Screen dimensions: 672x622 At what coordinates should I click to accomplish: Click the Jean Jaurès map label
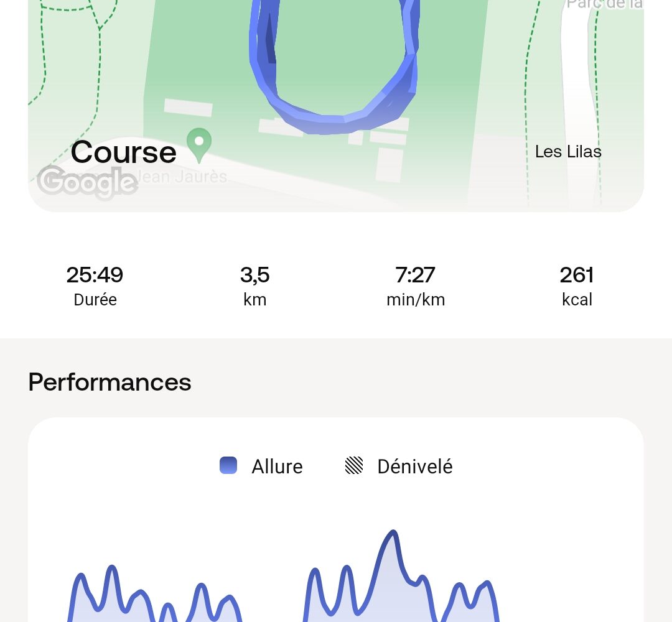click(x=182, y=177)
